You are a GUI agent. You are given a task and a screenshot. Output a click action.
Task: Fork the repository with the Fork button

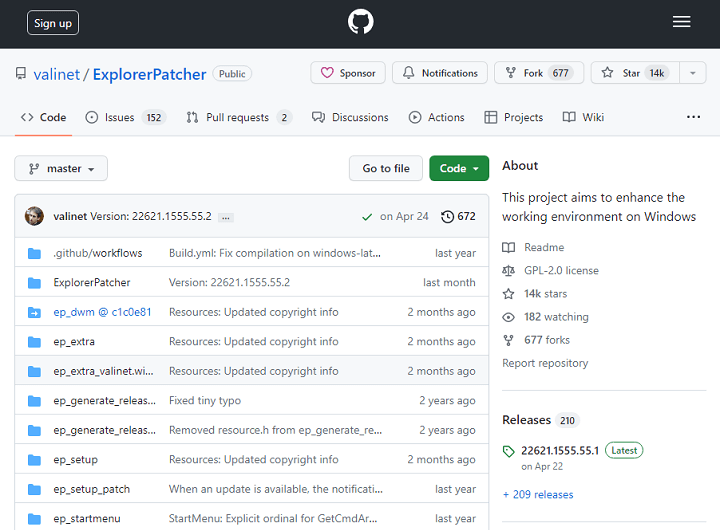click(539, 73)
